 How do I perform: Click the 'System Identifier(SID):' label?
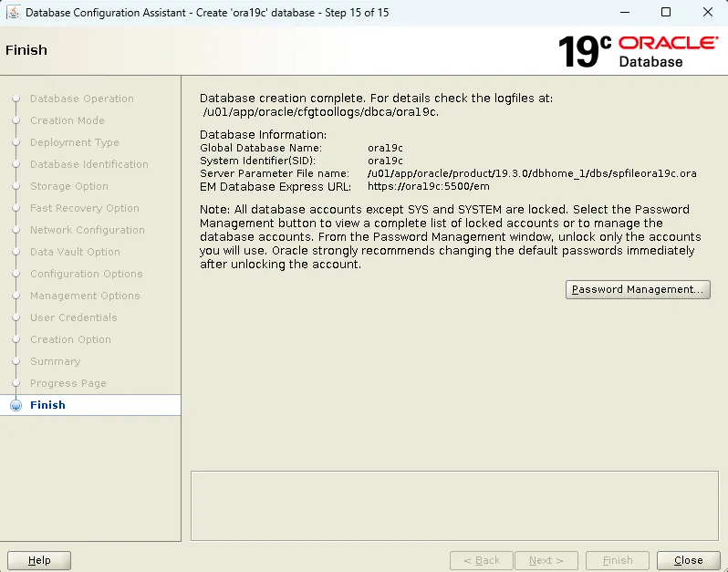pos(257,161)
